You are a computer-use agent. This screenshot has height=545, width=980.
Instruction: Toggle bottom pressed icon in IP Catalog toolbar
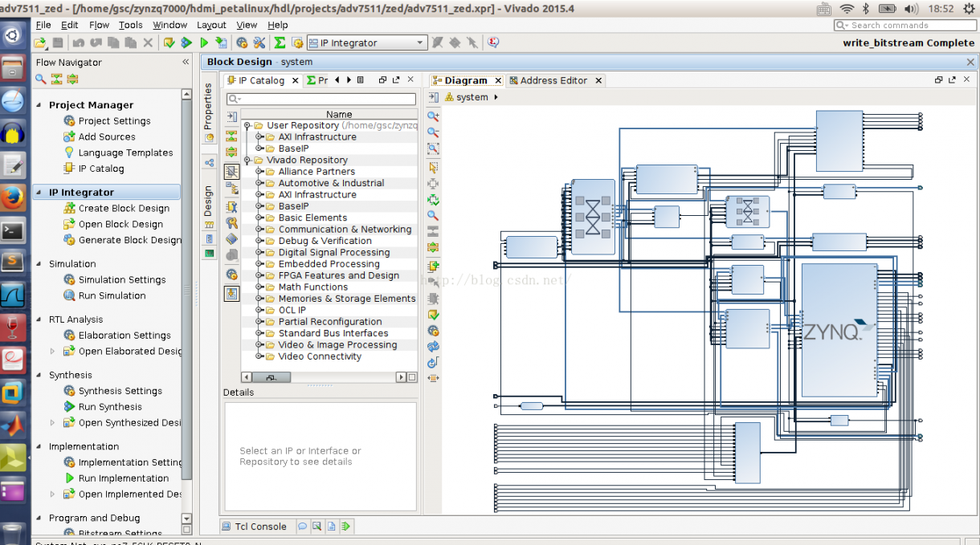231,294
